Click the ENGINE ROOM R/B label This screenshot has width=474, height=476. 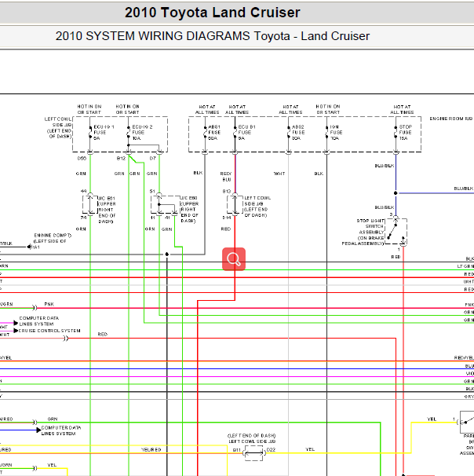[450, 119]
